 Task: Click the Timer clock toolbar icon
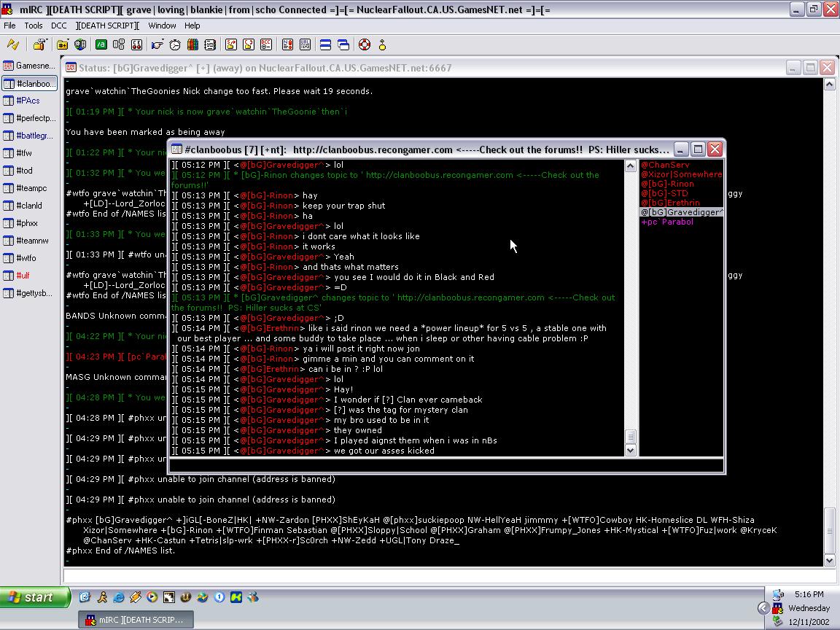[x=175, y=45]
